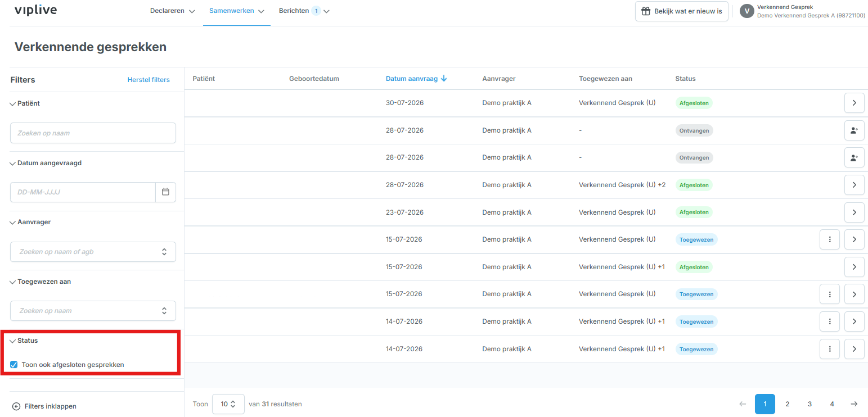Click the 'Toegewezen aan' column header

click(605, 79)
